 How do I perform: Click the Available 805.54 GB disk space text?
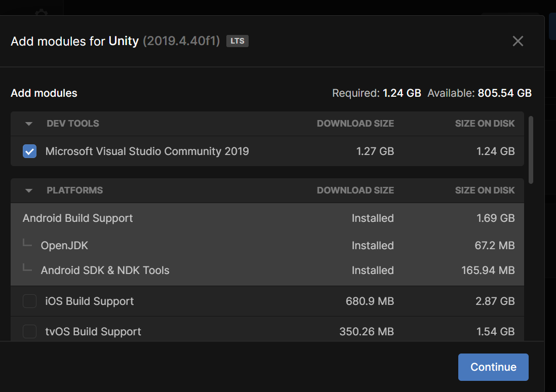click(479, 93)
